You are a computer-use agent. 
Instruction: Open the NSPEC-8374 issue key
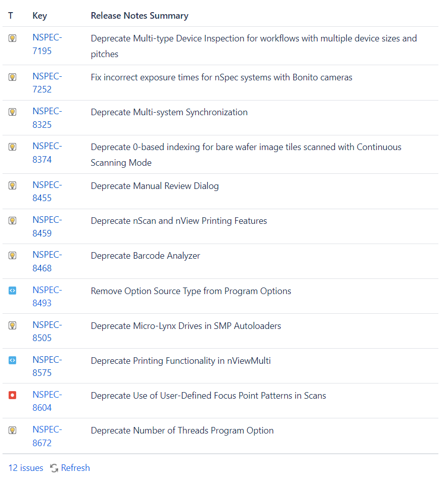(x=47, y=153)
